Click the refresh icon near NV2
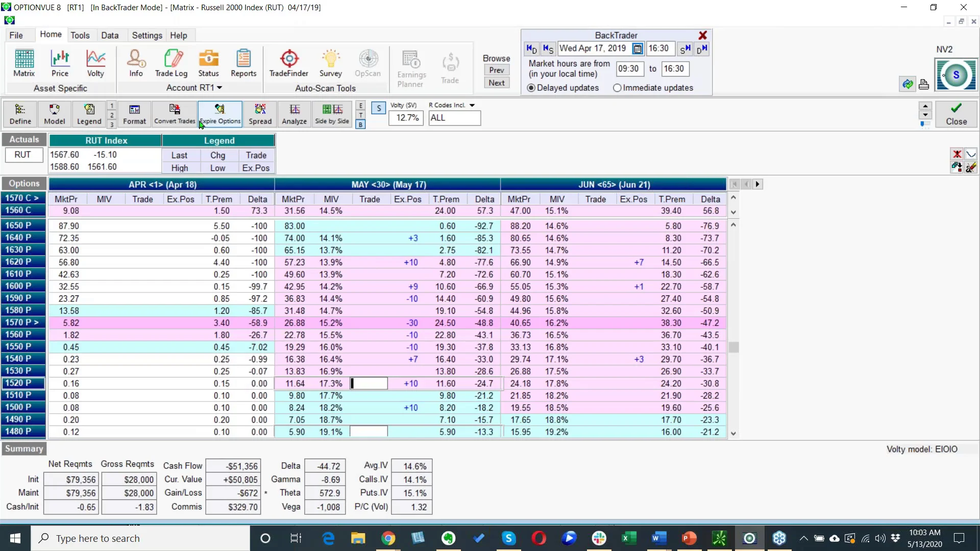Viewport: 980px width, 551px height. tap(908, 84)
